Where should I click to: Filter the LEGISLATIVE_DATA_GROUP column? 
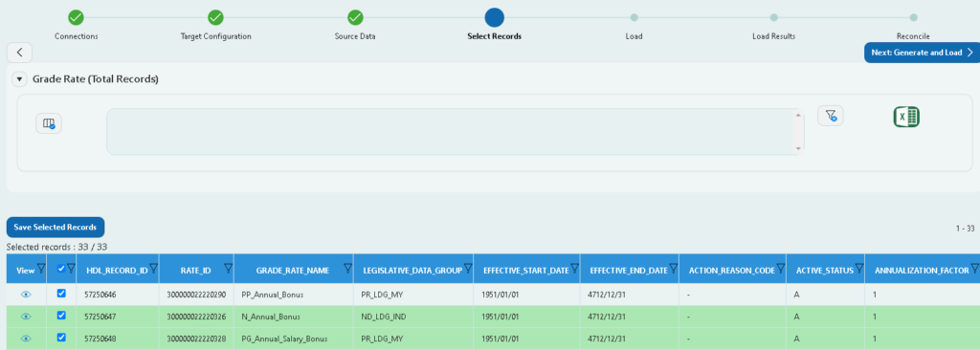point(467,270)
